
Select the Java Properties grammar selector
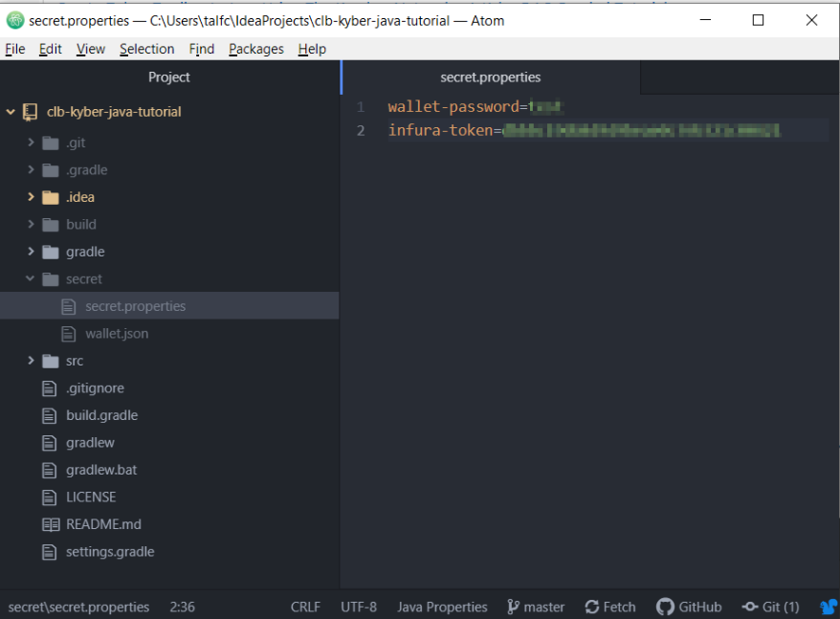[442, 607]
